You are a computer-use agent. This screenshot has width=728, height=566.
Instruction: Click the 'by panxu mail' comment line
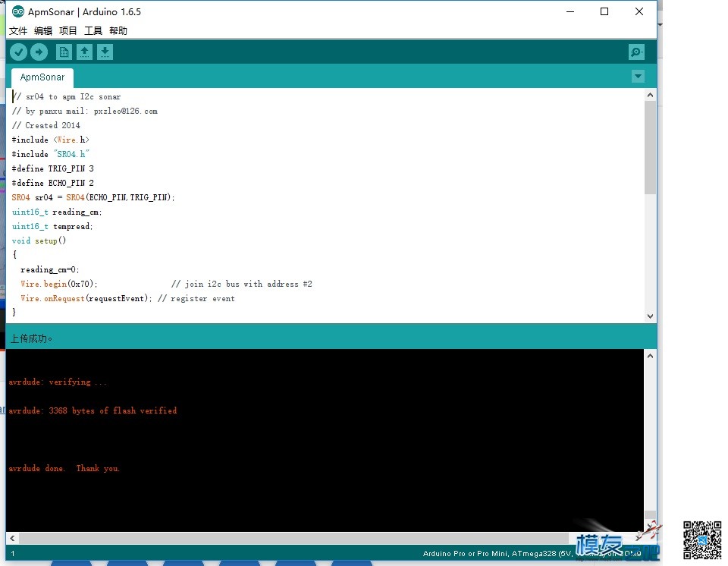(84, 111)
